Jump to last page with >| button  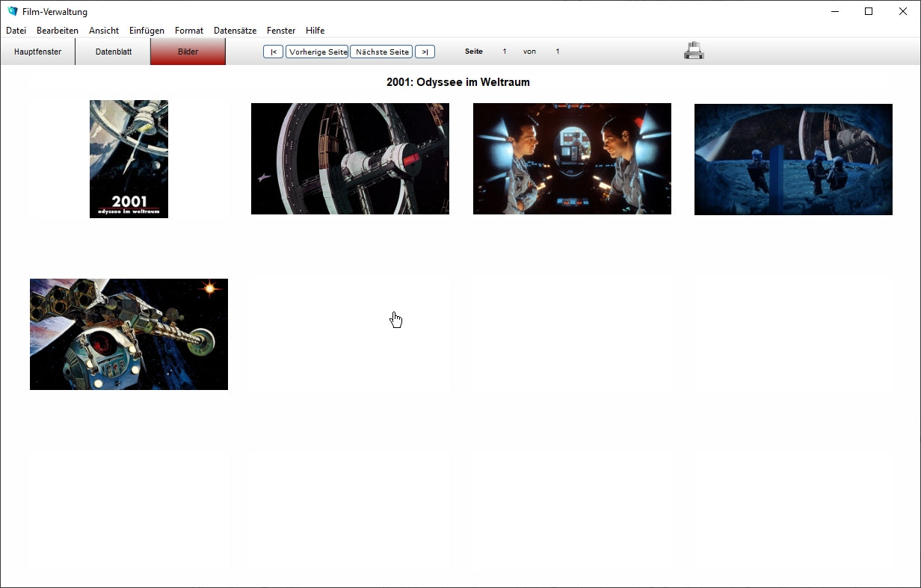pyautogui.click(x=425, y=52)
